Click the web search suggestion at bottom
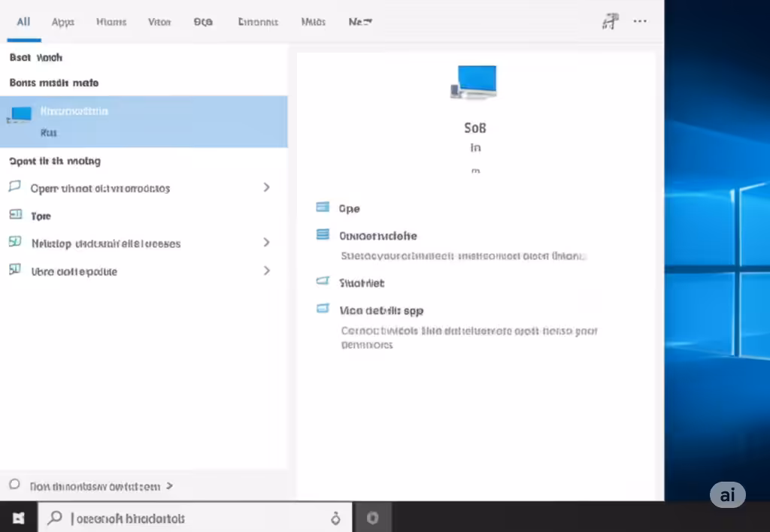This screenshot has height=532, width=770. (x=95, y=486)
